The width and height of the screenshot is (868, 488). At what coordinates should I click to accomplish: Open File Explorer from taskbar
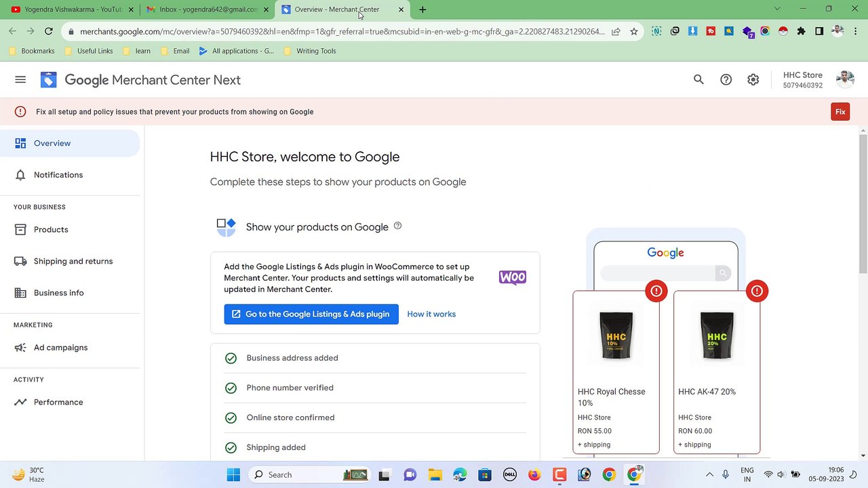pos(435,474)
